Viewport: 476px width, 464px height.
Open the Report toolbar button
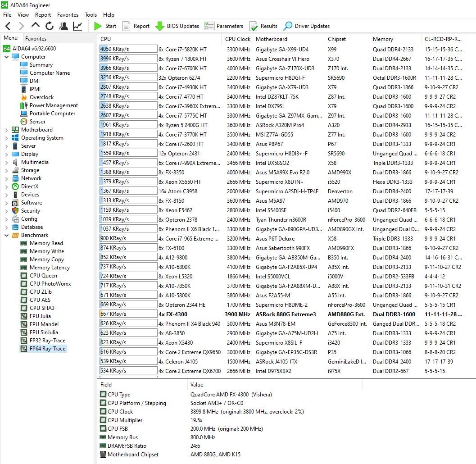point(136,26)
